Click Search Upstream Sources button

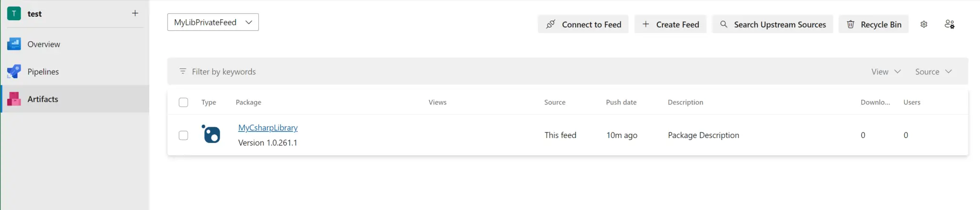click(x=773, y=24)
